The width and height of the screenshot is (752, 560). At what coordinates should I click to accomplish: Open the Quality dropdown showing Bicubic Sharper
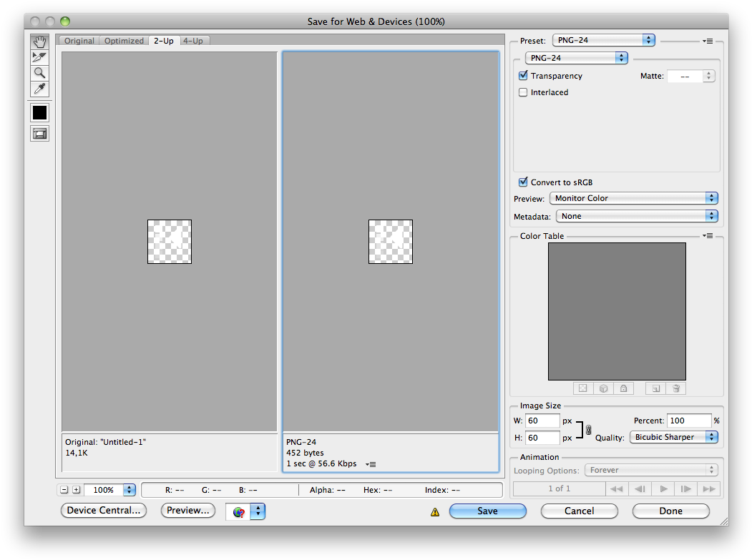pyautogui.click(x=673, y=437)
